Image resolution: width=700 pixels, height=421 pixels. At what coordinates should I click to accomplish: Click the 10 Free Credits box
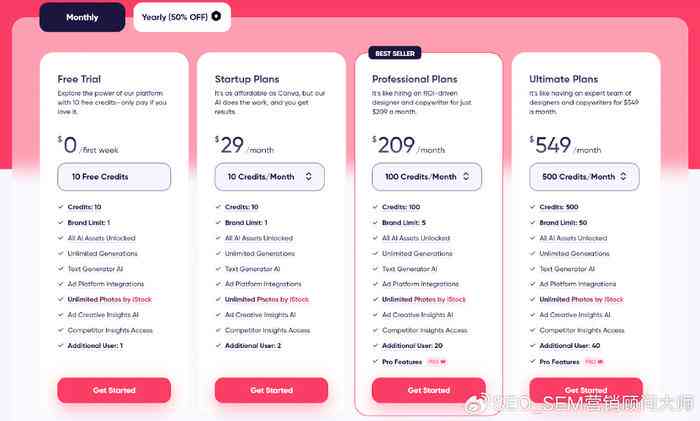click(114, 177)
